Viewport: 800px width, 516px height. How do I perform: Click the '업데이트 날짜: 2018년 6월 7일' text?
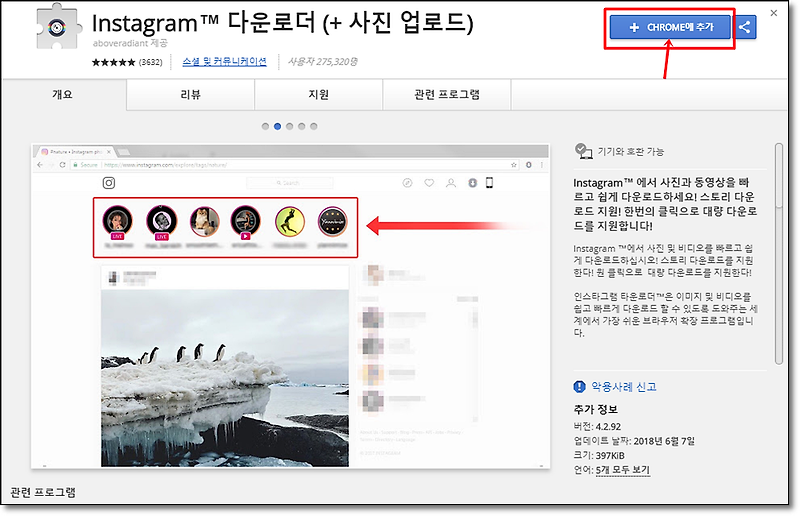pyautogui.click(x=634, y=441)
